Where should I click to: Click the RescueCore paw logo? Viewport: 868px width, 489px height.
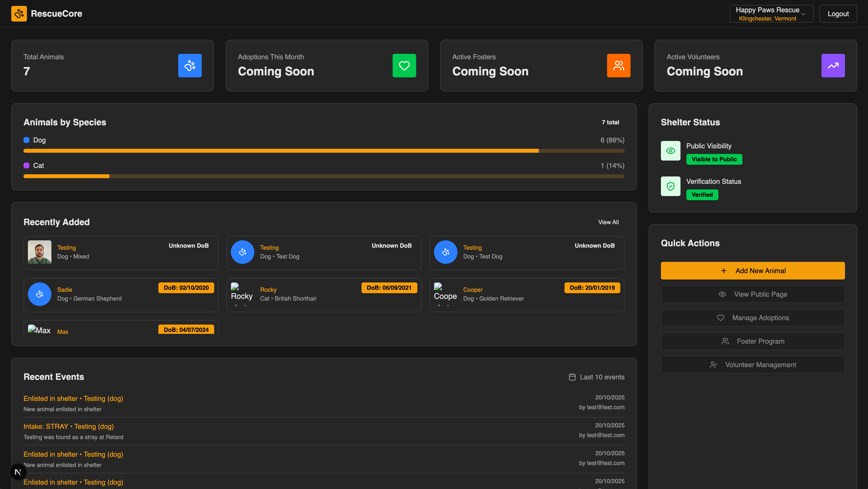19,13
